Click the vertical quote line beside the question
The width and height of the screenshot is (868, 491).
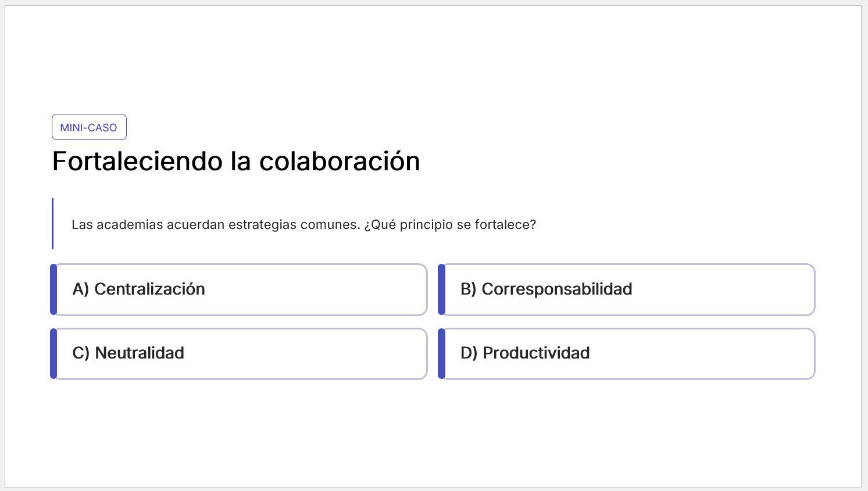(x=52, y=224)
